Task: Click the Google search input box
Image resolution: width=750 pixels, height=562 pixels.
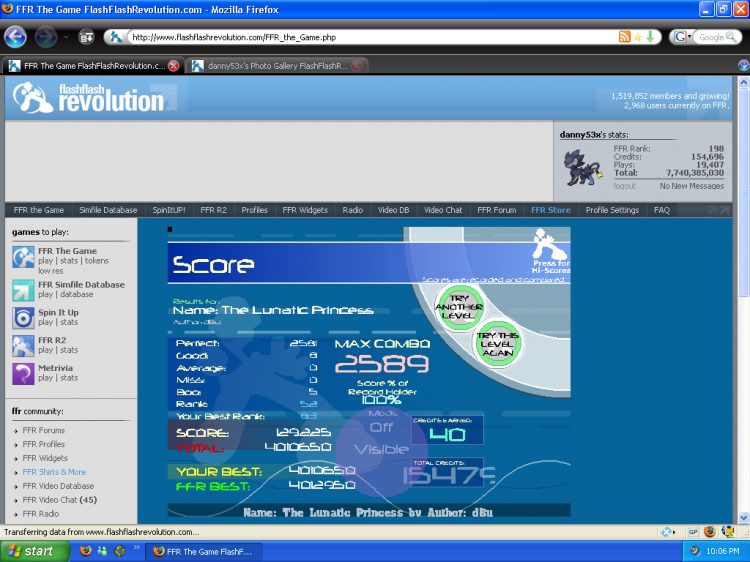Action: [711, 37]
